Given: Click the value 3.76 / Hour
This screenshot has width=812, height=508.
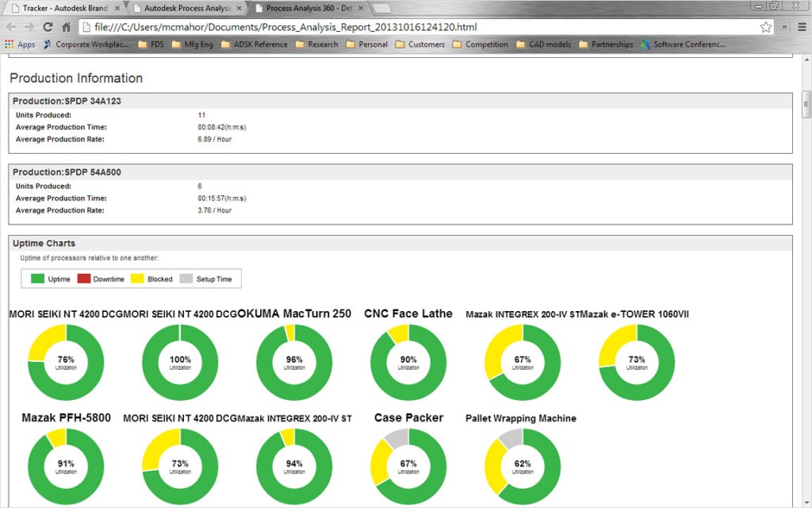Looking at the screenshot, I should [x=214, y=210].
